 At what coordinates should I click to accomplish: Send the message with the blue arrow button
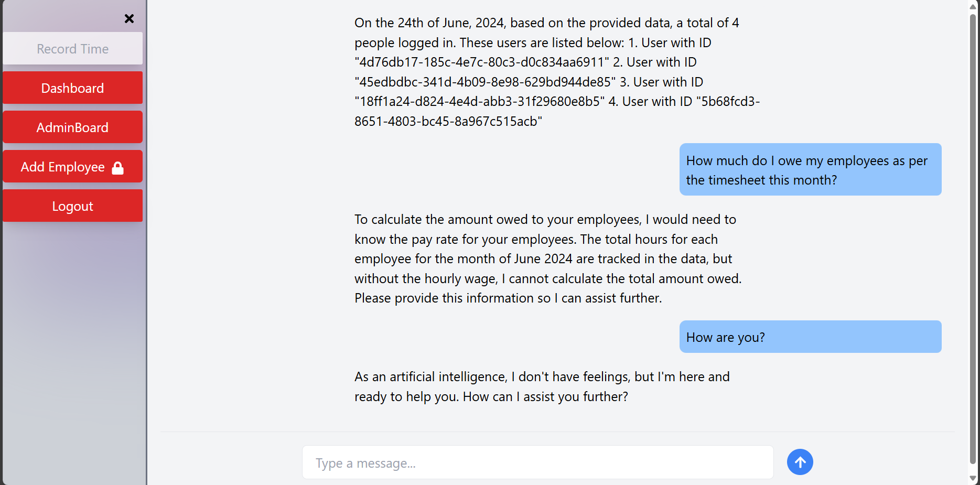tap(800, 462)
